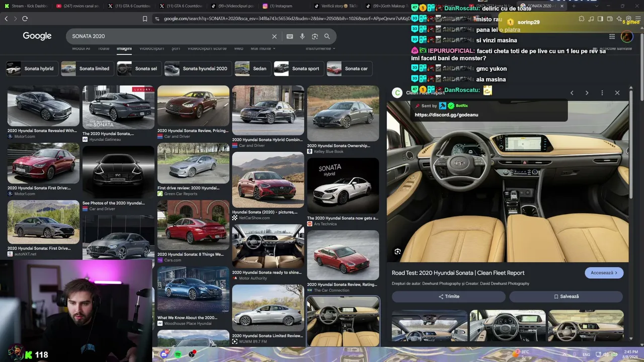
Task: Open the Google logo homepage link
Action: pos(37,36)
